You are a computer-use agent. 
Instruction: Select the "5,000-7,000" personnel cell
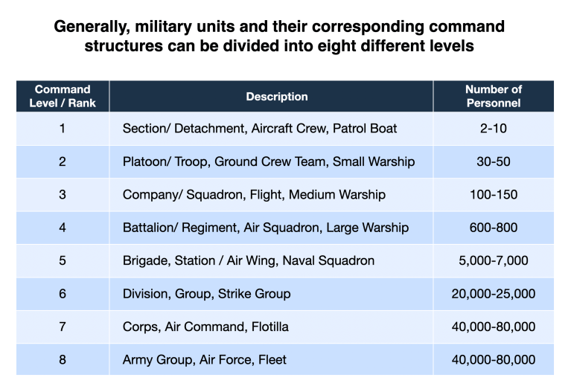click(x=493, y=261)
